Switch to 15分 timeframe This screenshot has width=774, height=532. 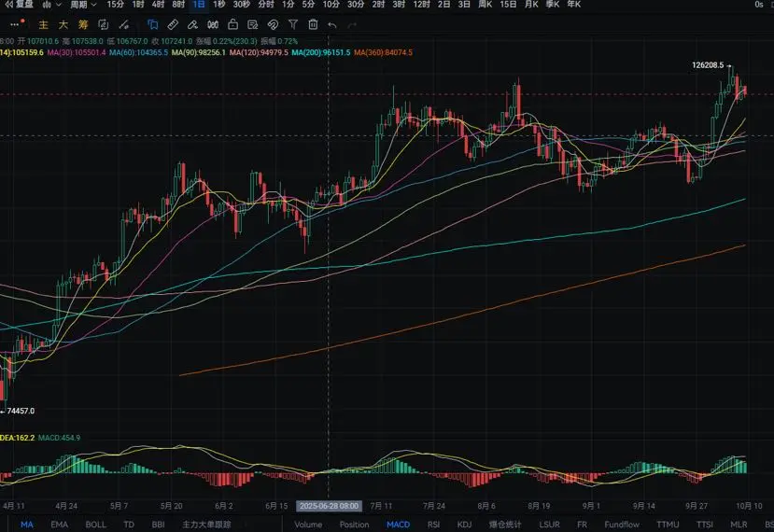click(x=115, y=5)
